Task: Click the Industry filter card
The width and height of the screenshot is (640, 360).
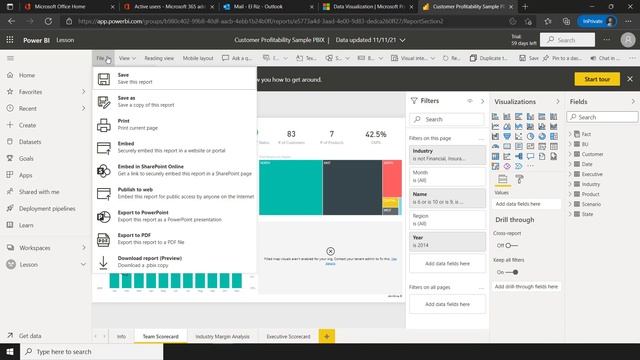Action: pyautogui.click(x=447, y=154)
